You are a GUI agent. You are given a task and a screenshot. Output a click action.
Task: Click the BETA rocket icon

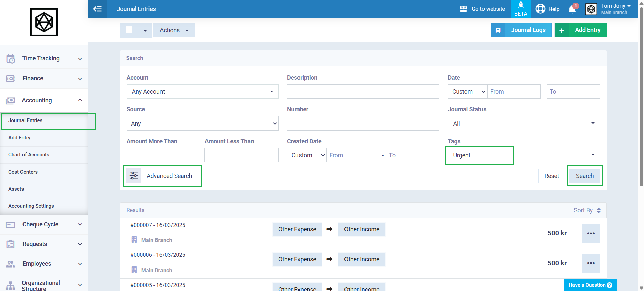click(521, 5)
